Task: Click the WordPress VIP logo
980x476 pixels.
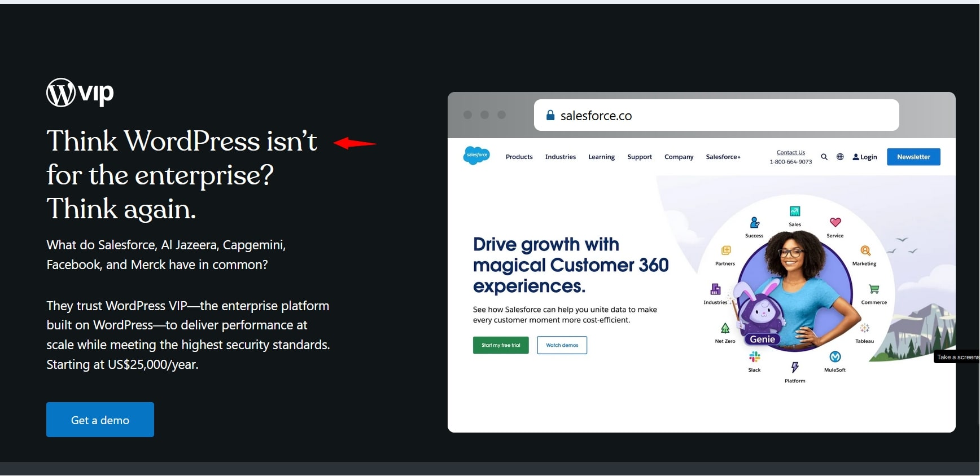Action: pos(80,92)
